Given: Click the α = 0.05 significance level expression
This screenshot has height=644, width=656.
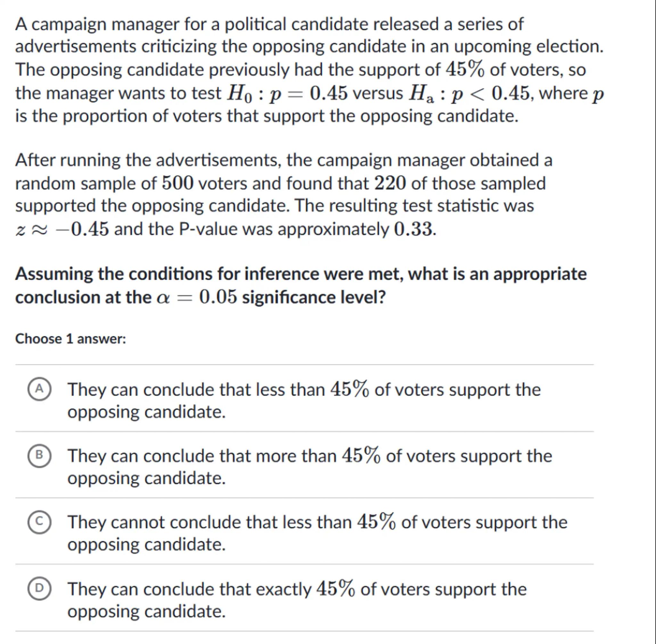Looking at the screenshot, I should click(197, 297).
